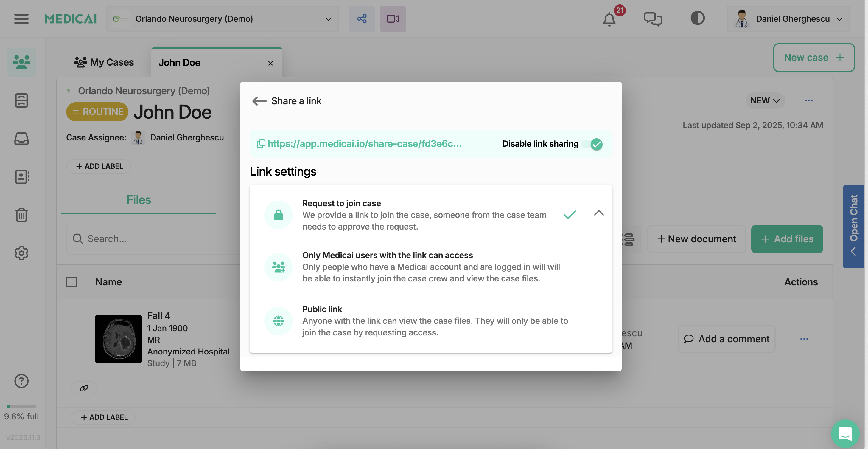The width and height of the screenshot is (868, 449).
Task: Open the chat messages icon in header
Action: pyautogui.click(x=653, y=19)
